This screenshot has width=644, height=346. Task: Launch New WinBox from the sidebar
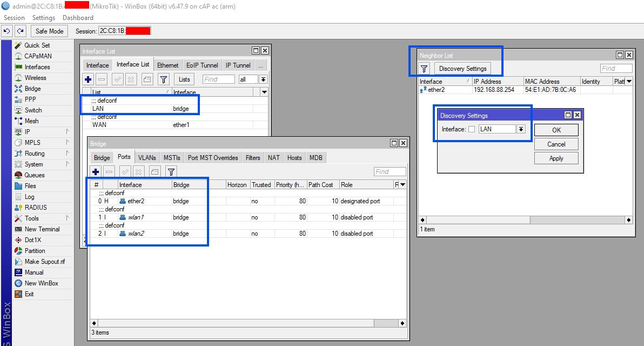(41, 283)
